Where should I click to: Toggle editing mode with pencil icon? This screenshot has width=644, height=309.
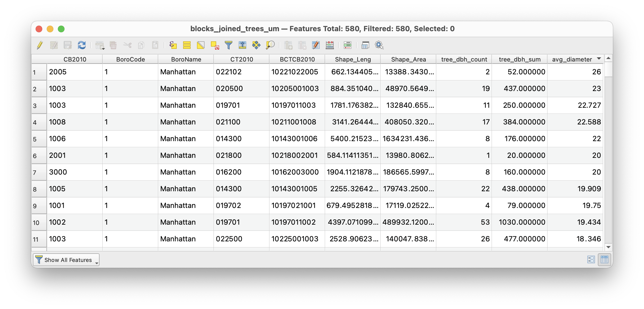(x=40, y=45)
